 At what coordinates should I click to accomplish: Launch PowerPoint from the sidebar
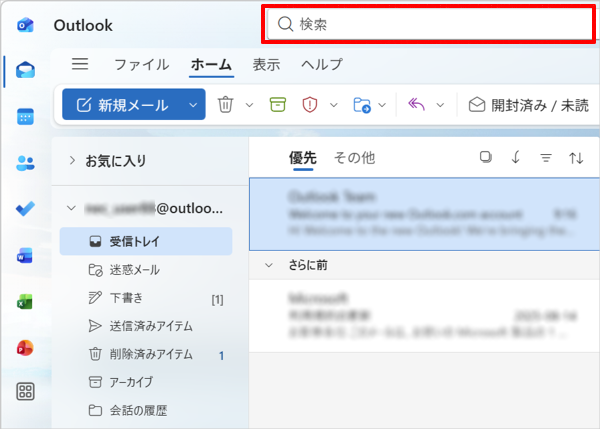coord(25,348)
